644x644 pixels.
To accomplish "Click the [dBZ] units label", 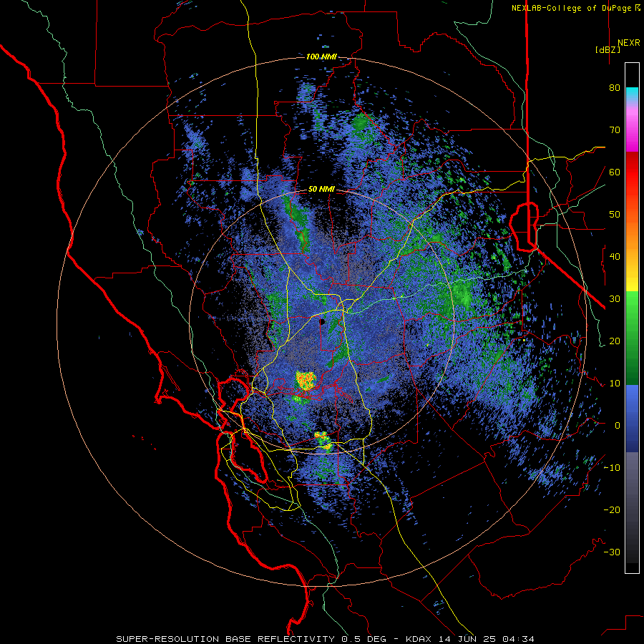I will [x=608, y=49].
